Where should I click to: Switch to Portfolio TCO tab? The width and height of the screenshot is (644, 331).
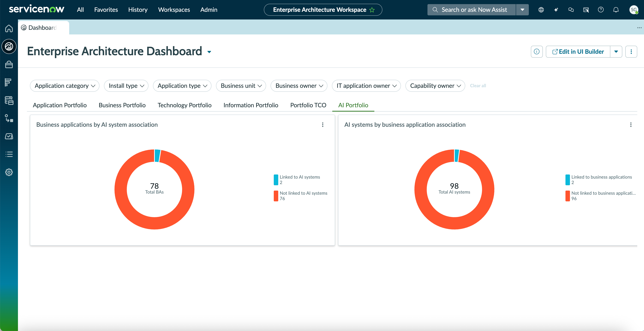tap(308, 105)
